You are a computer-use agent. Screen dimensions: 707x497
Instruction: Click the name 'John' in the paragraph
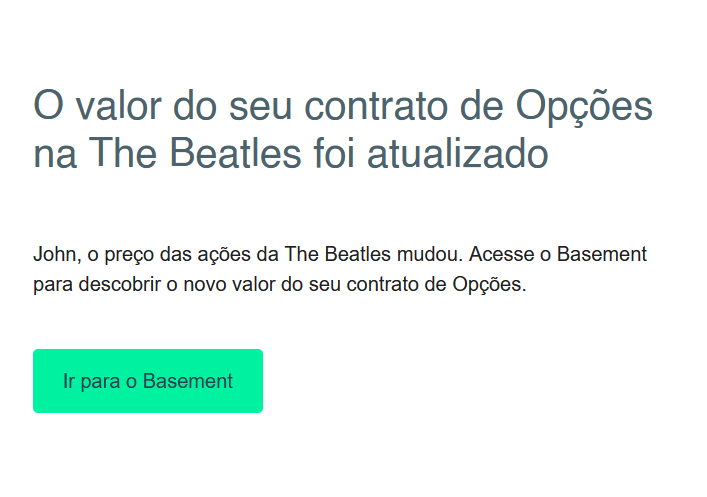pyautogui.click(x=52, y=254)
